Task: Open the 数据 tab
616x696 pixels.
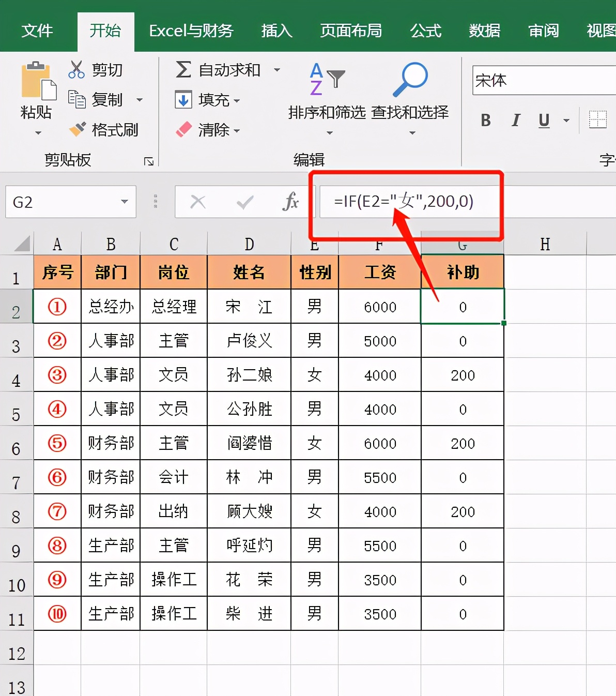Action: [485, 31]
